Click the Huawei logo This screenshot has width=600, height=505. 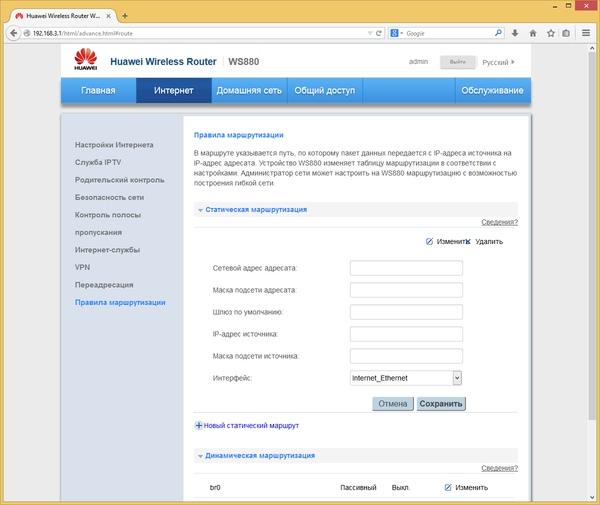(86, 59)
